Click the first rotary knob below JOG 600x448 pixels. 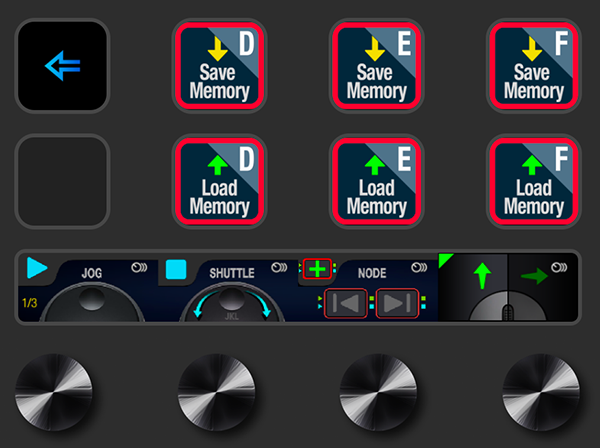[x=54, y=392]
